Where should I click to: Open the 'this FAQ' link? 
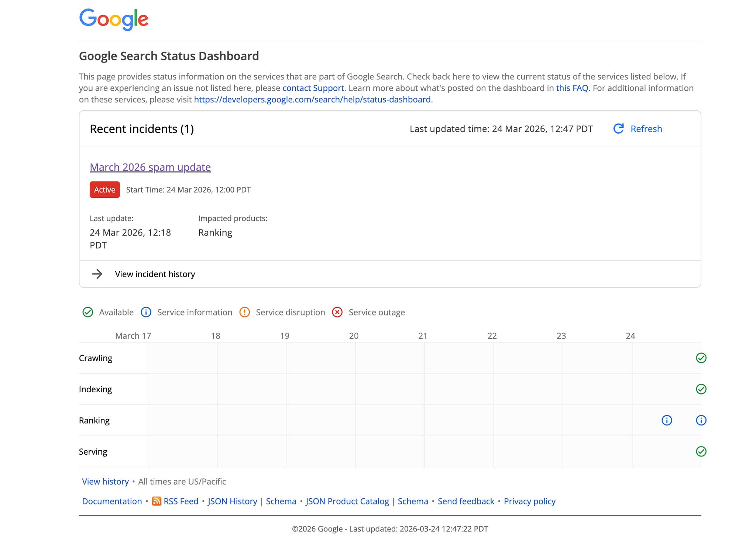(x=572, y=88)
